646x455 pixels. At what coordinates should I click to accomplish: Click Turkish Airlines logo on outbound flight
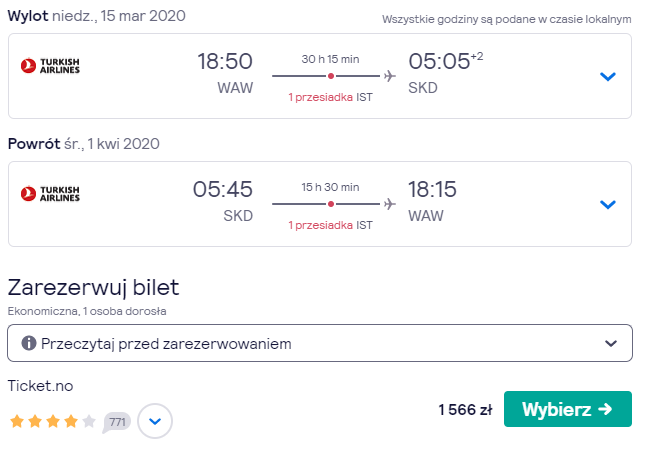(x=50, y=66)
